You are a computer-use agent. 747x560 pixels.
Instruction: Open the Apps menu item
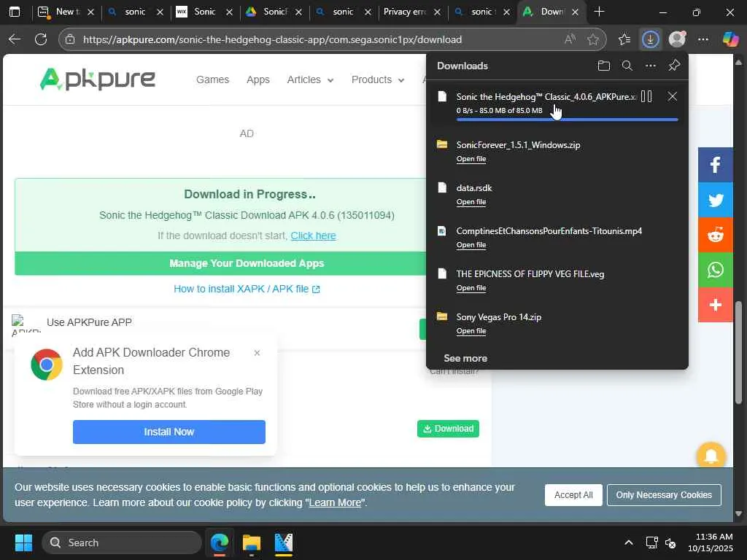tap(258, 79)
